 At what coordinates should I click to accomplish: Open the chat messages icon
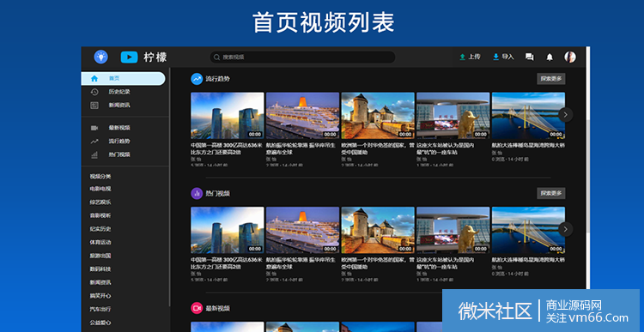(x=530, y=57)
